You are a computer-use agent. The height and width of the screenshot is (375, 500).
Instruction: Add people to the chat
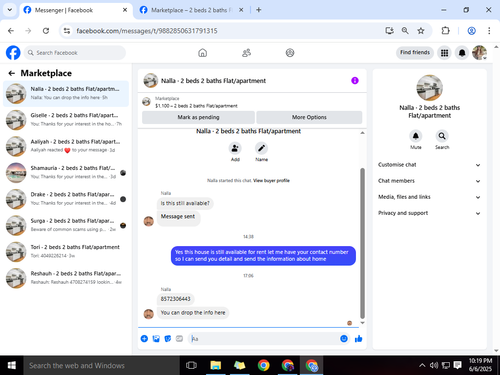point(235,148)
